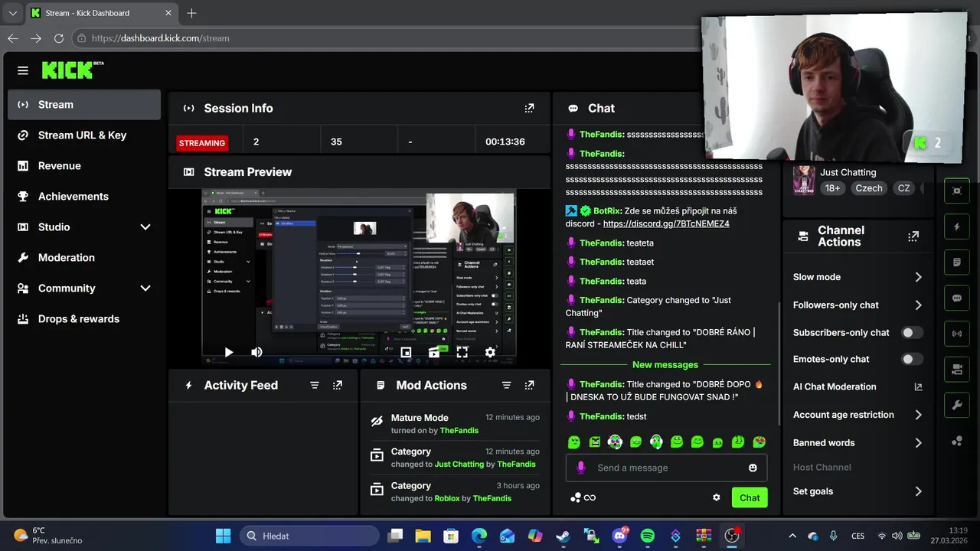Open the discord.gg invite link in chat
The height and width of the screenshot is (551, 980).
click(666, 223)
